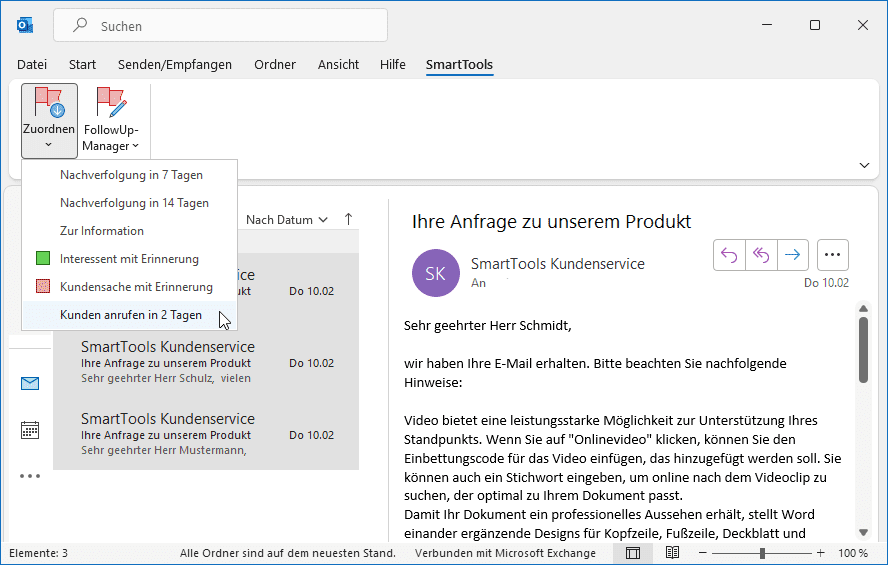Switch to normal view in status bar
The width and height of the screenshot is (888, 565).
tap(633, 553)
